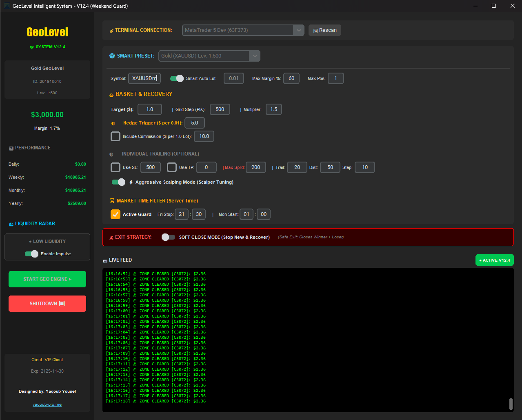Click the hourglass icon beside MARKET TIME FILTER
Viewport: 522px width, 420px height.
coord(111,201)
